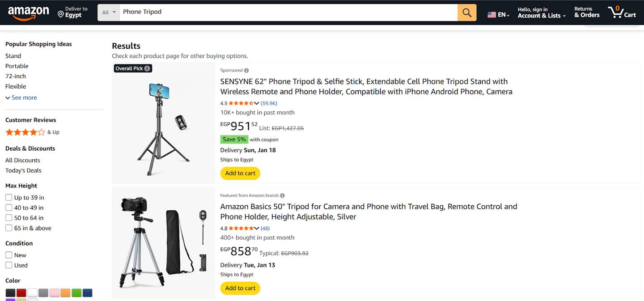
Task: Check the Up to 39 in checkbox
Action: (9, 197)
